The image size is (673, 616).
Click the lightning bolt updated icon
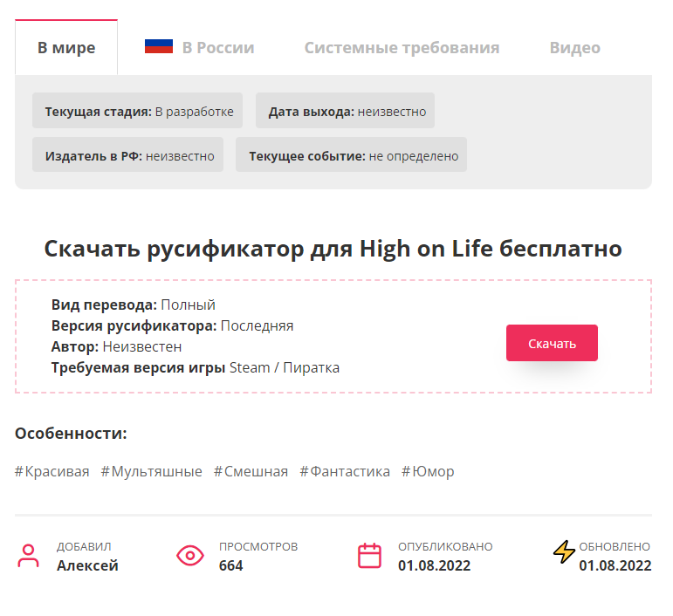pyautogui.click(x=565, y=552)
